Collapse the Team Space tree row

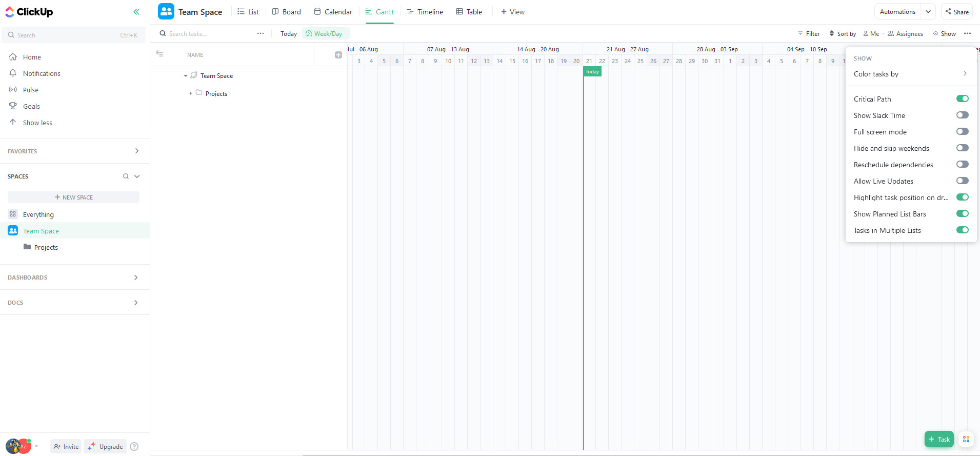click(x=186, y=75)
